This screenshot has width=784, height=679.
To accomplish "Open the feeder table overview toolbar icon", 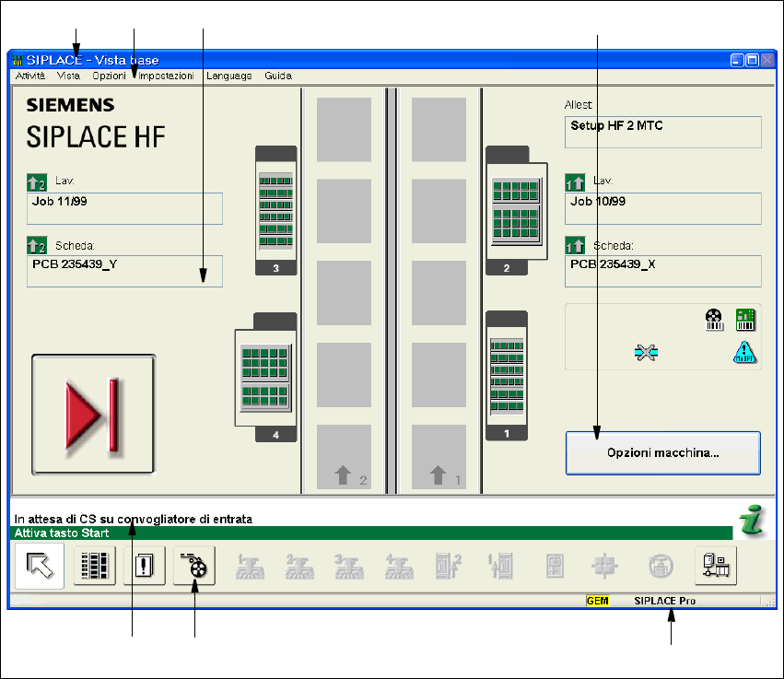I will 94,566.
